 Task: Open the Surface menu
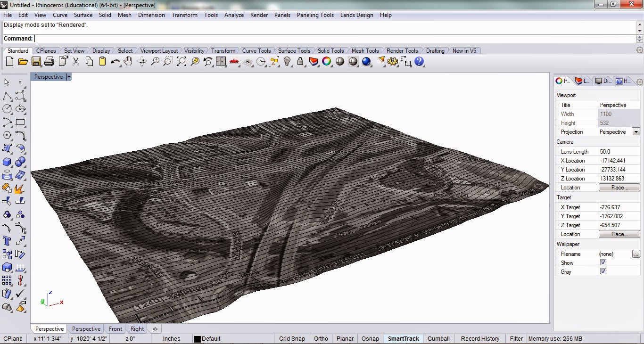[83, 15]
